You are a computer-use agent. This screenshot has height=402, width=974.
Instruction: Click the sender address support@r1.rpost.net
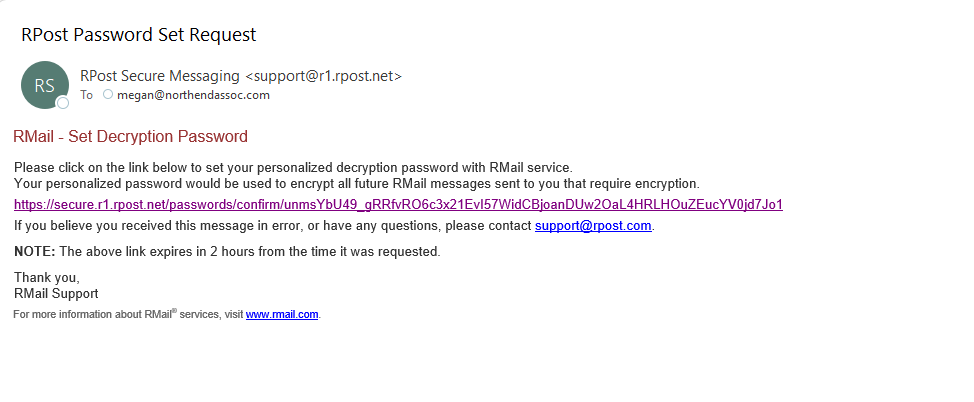click(x=324, y=76)
